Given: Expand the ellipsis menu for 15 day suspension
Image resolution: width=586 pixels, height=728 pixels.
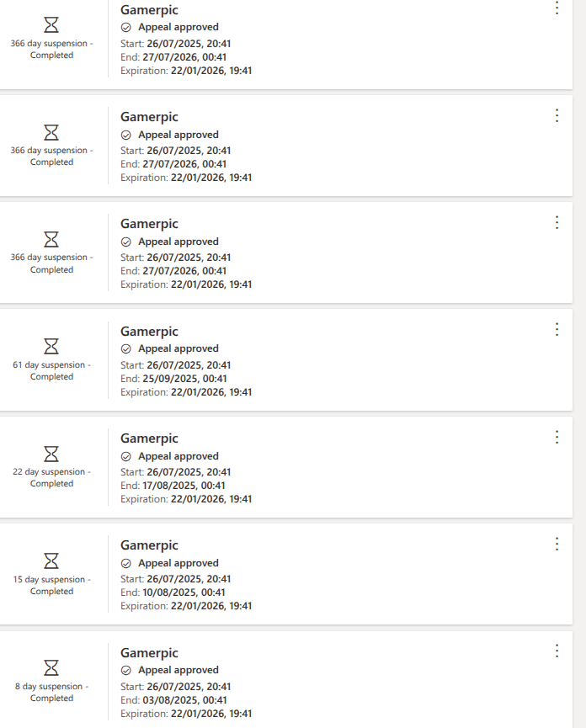Looking at the screenshot, I should point(557,544).
